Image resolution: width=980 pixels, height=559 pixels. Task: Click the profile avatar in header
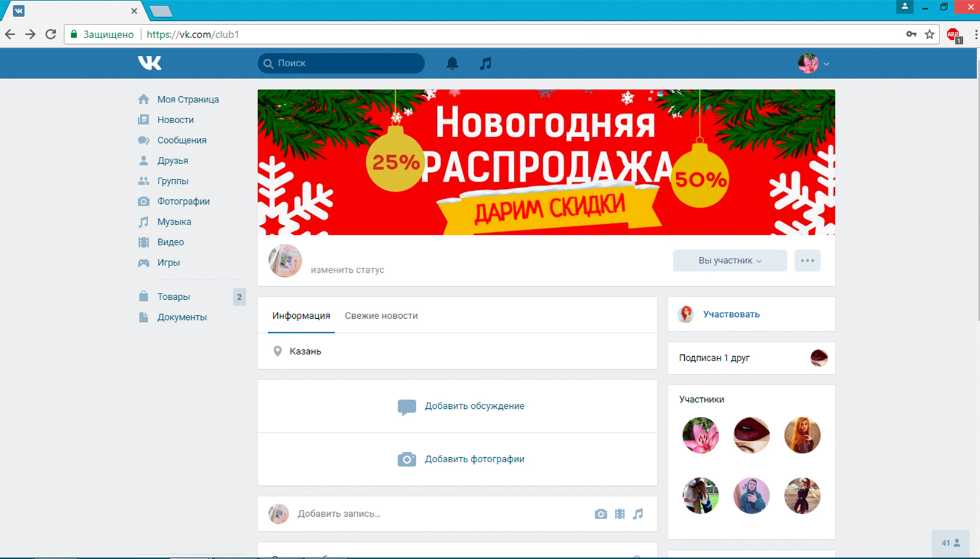pos(809,63)
